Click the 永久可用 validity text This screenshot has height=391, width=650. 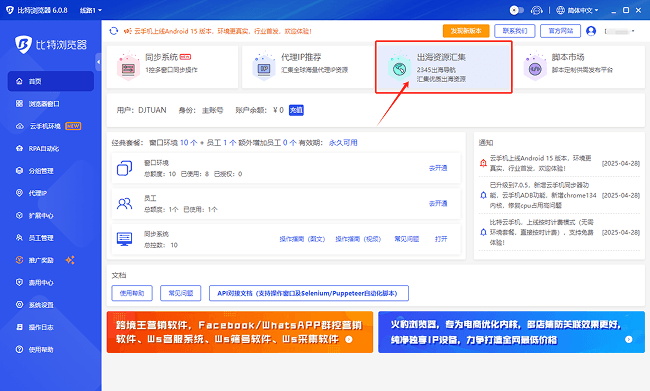click(x=343, y=143)
